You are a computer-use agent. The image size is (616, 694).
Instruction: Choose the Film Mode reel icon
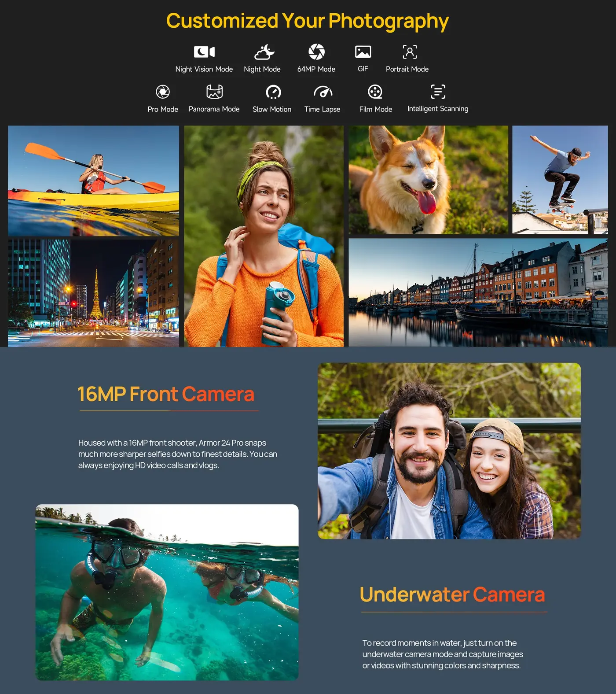(375, 92)
